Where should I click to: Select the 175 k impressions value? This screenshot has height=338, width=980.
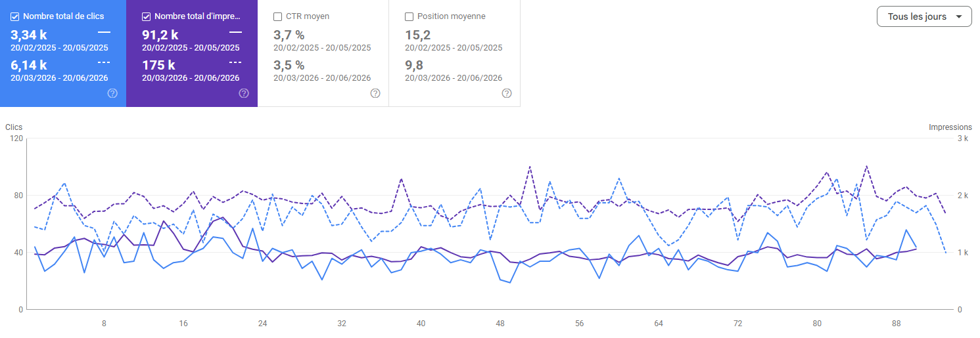(158, 65)
